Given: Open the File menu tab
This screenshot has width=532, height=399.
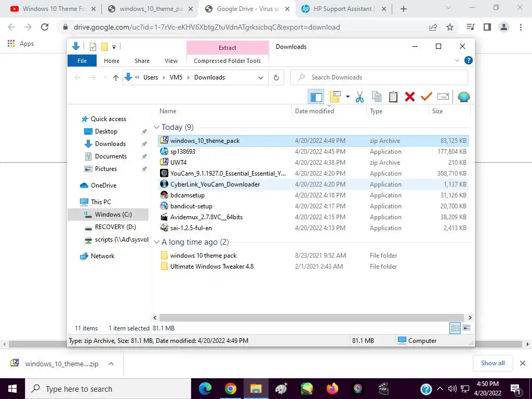Looking at the screenshot, I should (x=82, y=61).
